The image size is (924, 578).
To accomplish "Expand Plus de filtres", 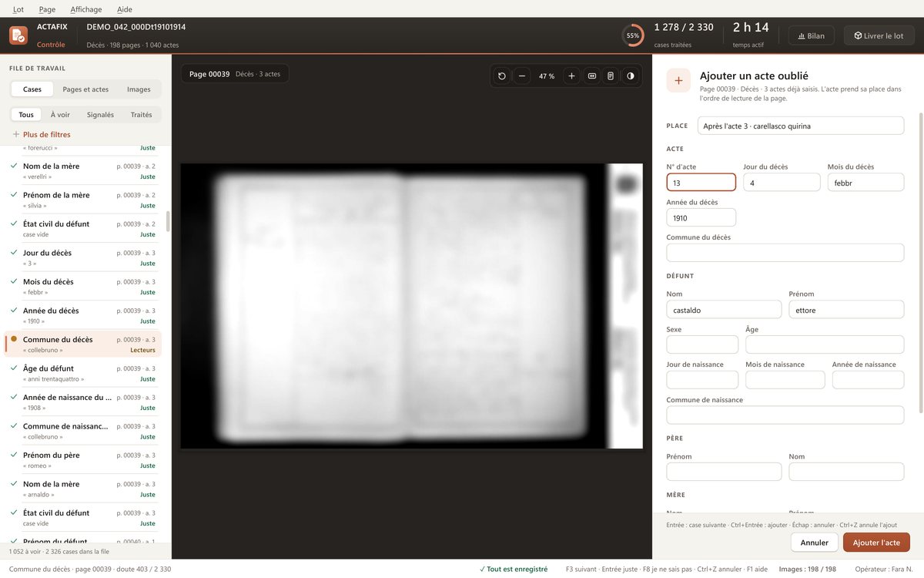I will click(42, 134).
